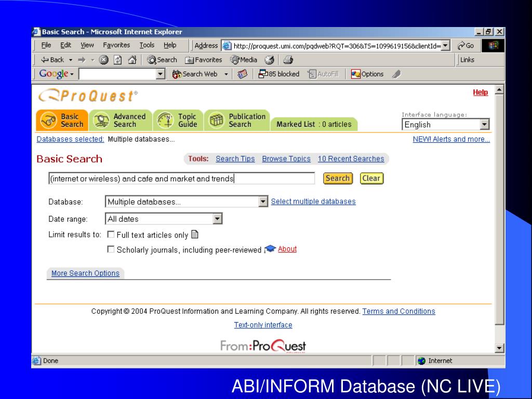Open the Tools menu

click(147, 45)
